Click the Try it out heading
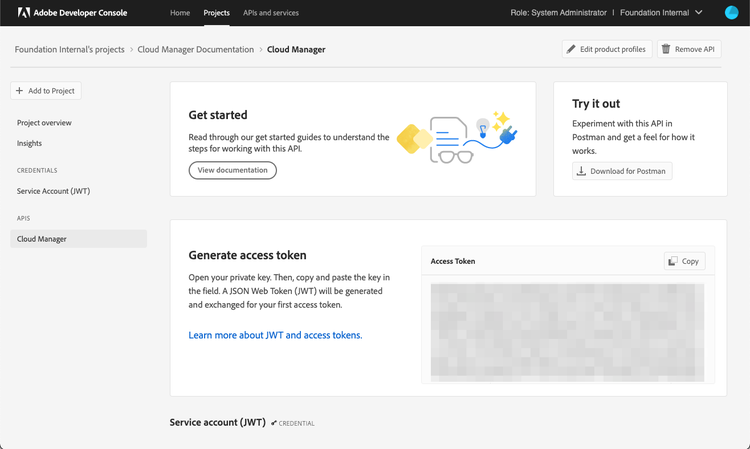The width and height of the screenshot is (750, 449). click(596, 104)
